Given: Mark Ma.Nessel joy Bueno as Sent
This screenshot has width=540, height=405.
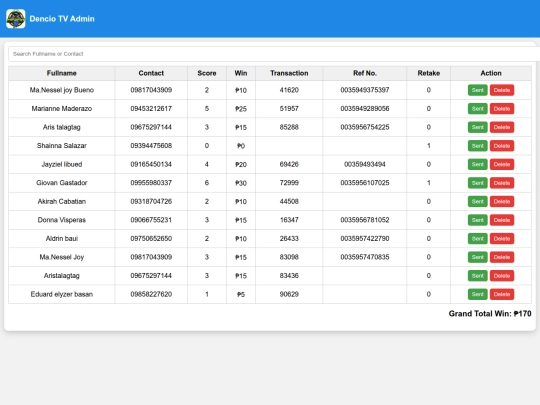Looking at the screenshot, I should point(477,90).
